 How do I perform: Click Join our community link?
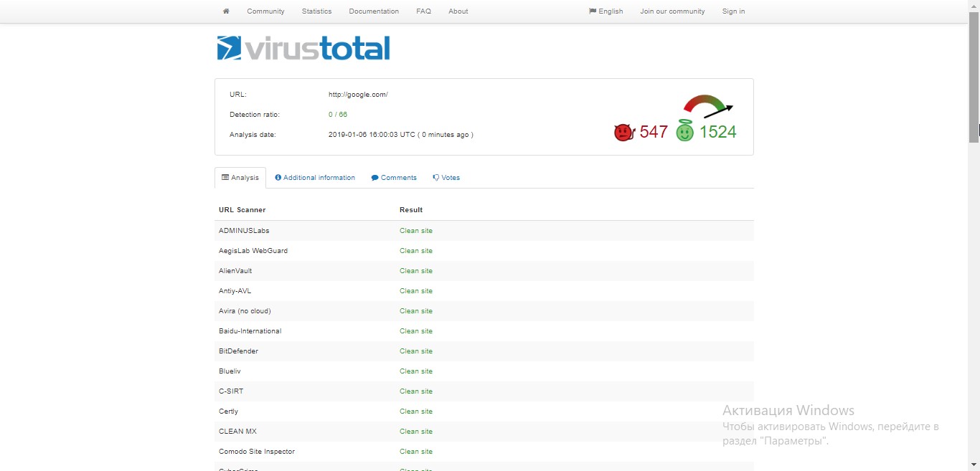click(x=672, y=11)
